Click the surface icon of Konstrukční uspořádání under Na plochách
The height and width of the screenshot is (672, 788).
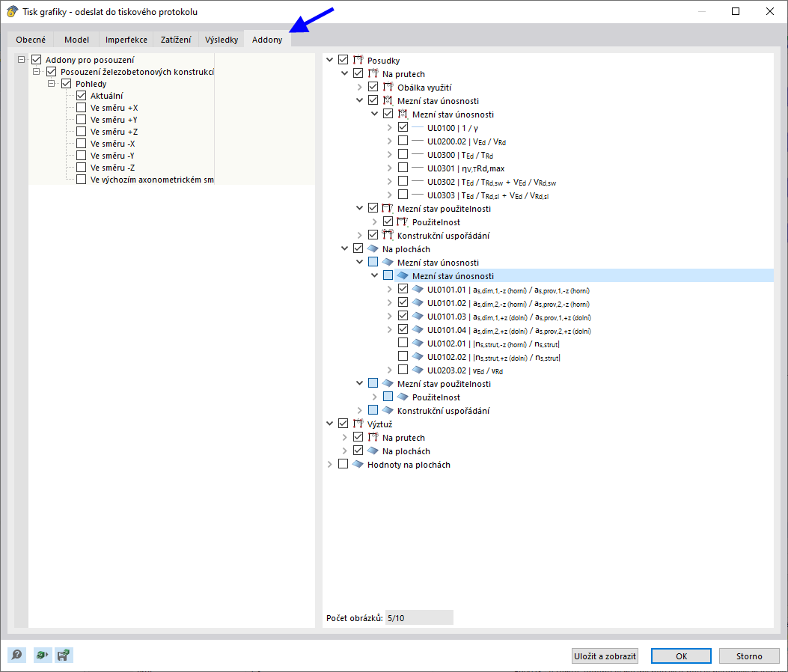388,410
